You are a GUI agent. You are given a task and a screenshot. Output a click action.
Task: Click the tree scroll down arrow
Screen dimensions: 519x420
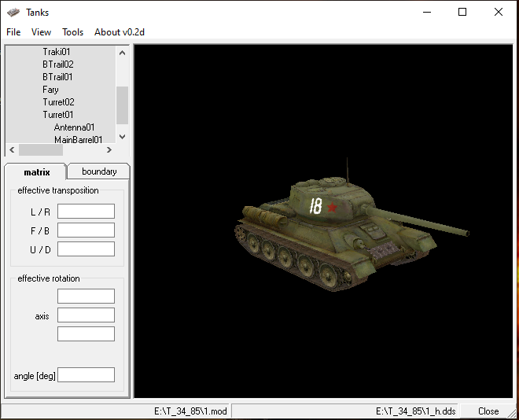click(122, 137)
